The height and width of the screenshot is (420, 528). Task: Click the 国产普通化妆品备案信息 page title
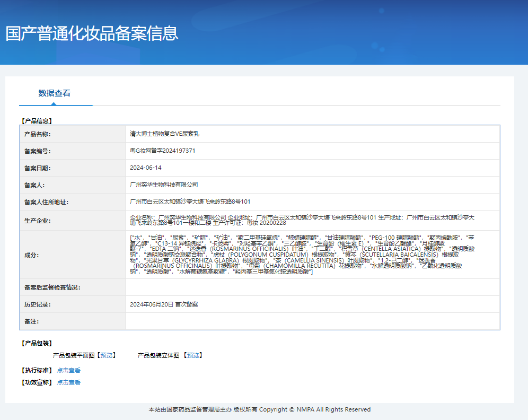[92, 33]
